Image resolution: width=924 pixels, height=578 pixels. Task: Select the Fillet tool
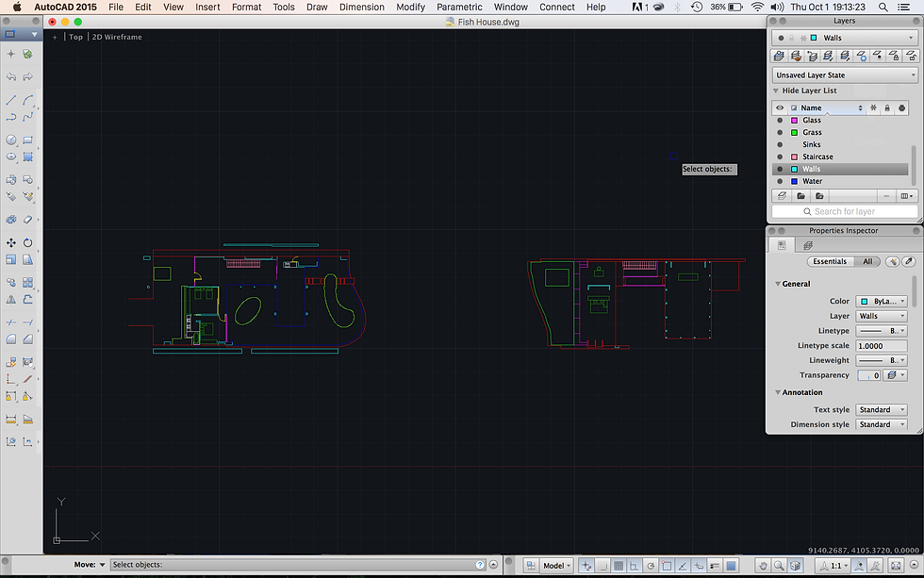pyautogui.click(x=10, y=339)
